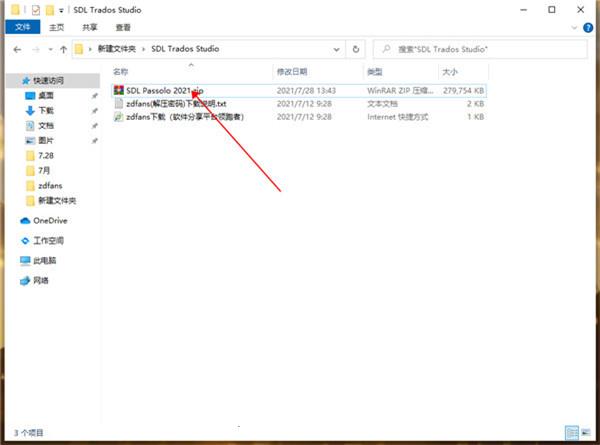Click 新建文件夹 in the address path

point(117,49)
